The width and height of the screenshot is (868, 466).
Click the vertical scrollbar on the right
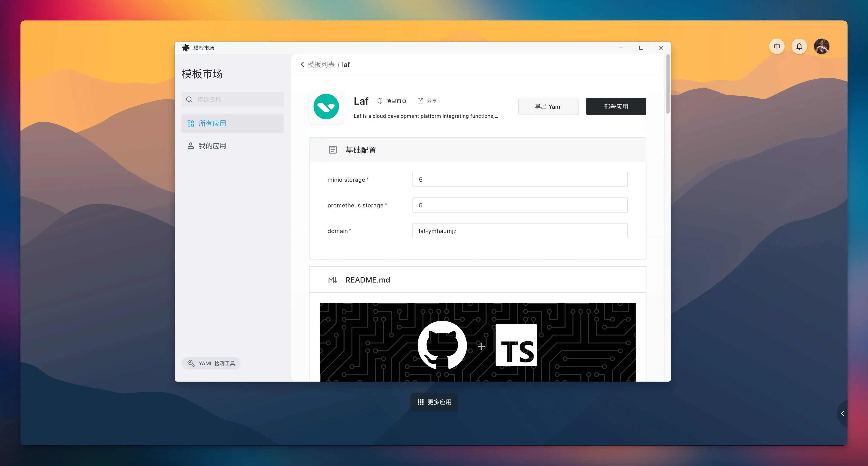pyautogui.click(x=667, y=84)
